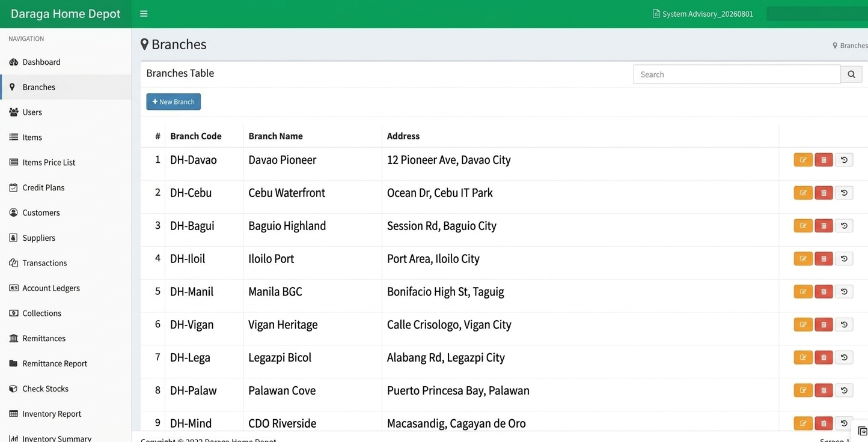Focus the Search input field

(737, 74)
